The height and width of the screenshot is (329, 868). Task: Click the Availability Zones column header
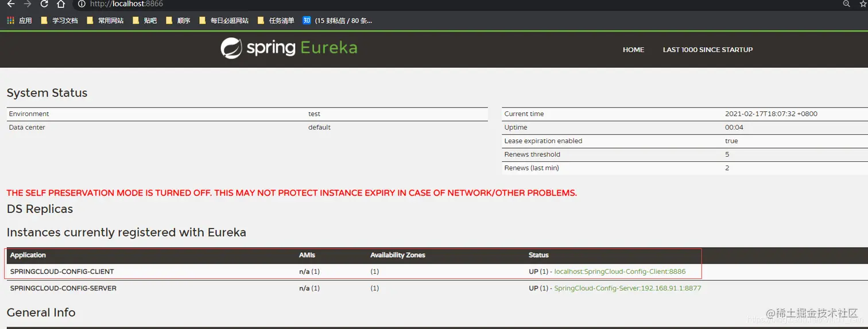click(x=398, y=255)
